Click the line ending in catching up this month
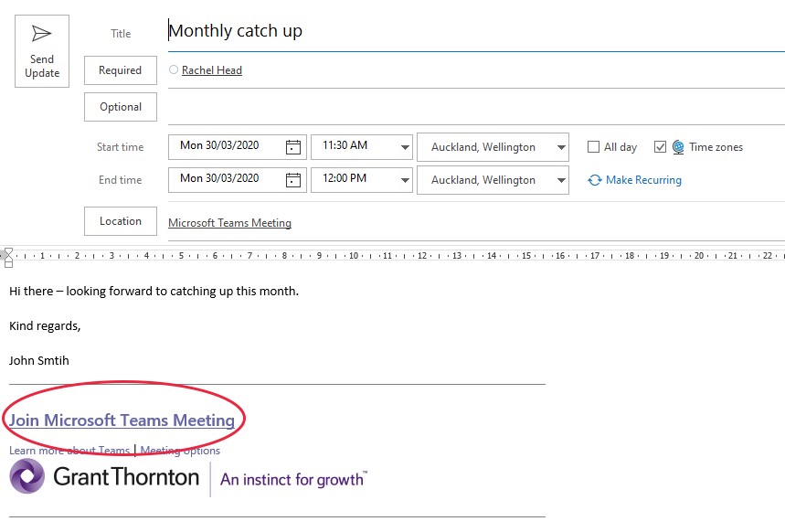785x532 pixels. point(154,291)
